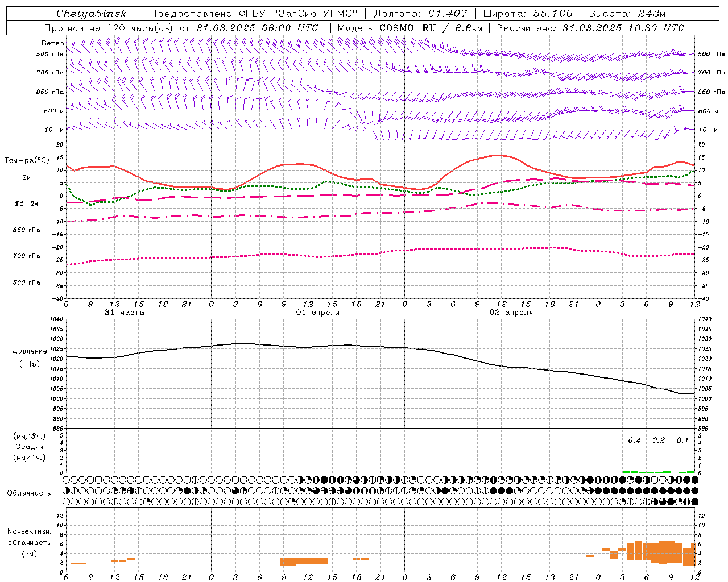The height and width of the screenshot is (582, 728).
Task: Click the '31 марта' date label
Action: pyautogui.click(x=125, y=313)
